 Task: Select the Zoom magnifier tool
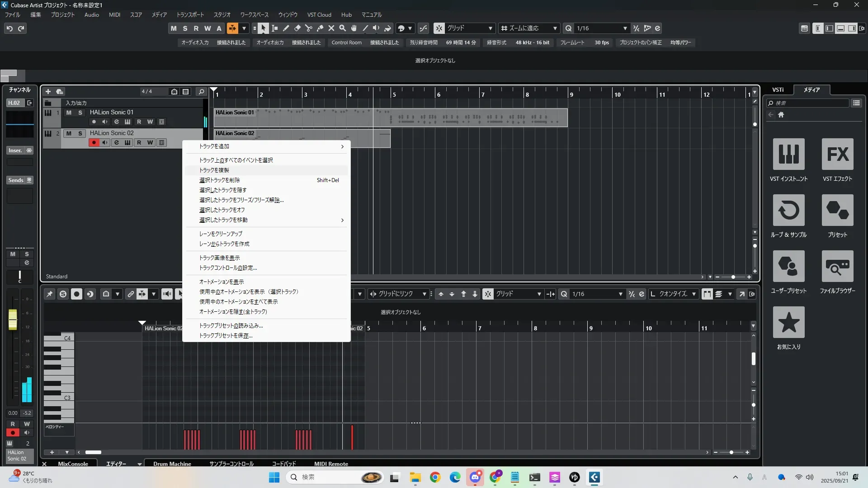tap(343, 28)
